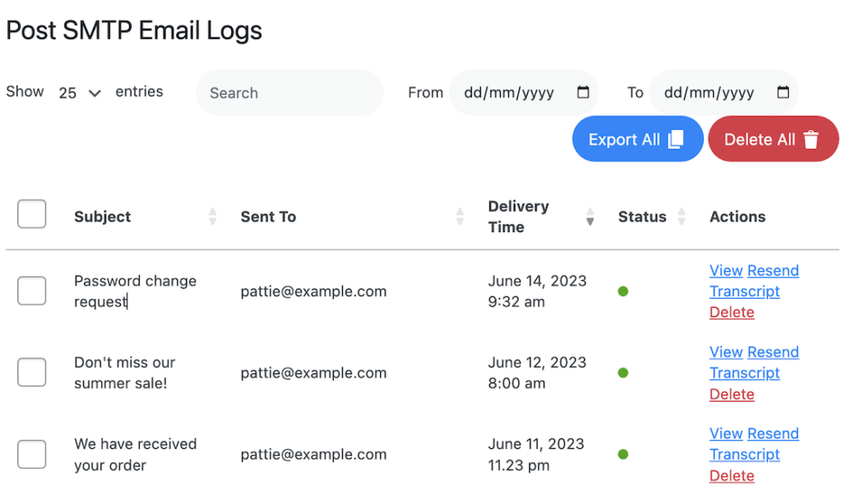Sort the table by the Sent To column arrows

[459, 216]
